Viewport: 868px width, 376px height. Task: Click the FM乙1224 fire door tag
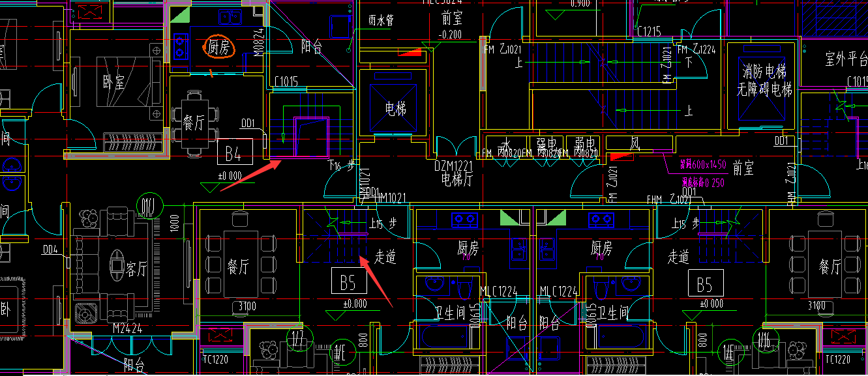click(x=696, y=49)
